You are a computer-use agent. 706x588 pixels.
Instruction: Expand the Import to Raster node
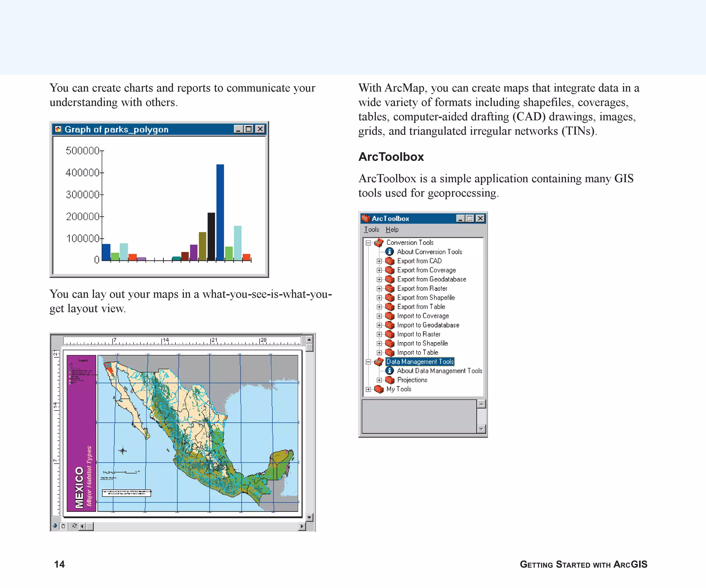coord(379,334)
